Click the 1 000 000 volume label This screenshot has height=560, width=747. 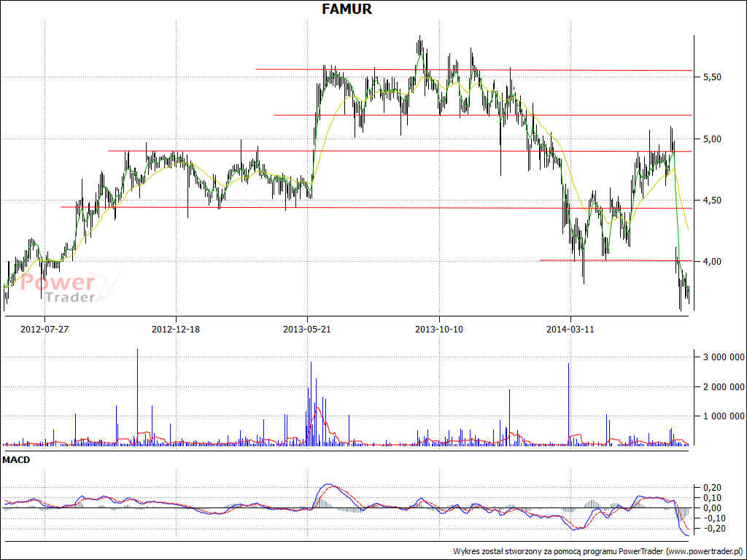pos(724,416)
